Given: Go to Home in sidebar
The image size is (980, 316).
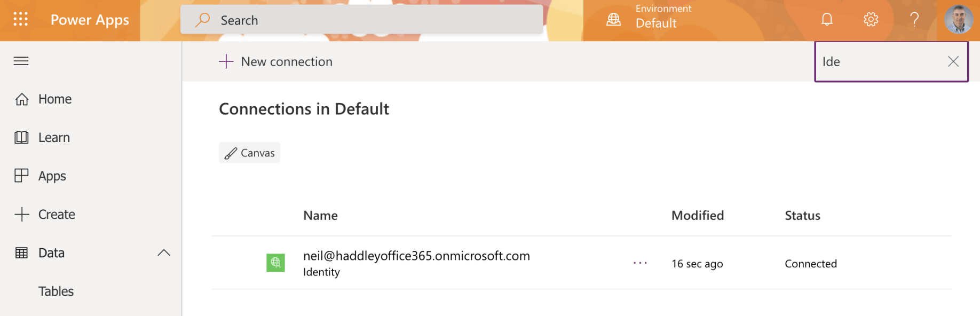Looking at the screenshot, I should coord(54,99).
